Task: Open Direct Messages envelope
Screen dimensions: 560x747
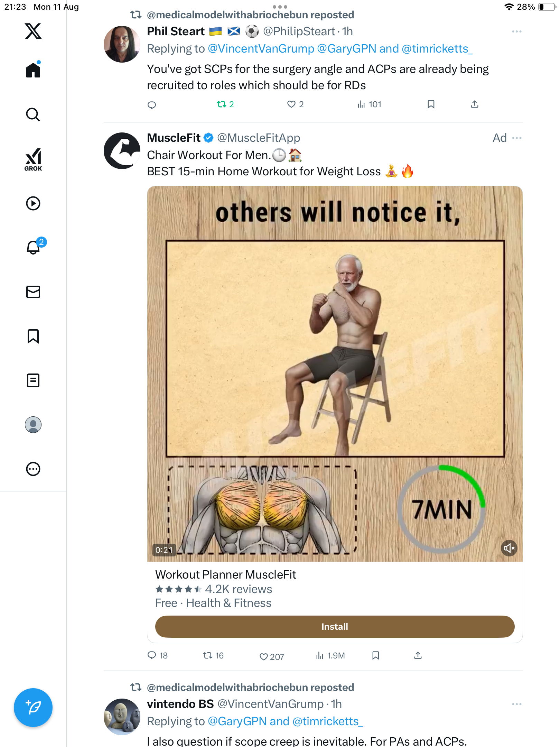Action: pyautogui.click(x=33, y=292)
